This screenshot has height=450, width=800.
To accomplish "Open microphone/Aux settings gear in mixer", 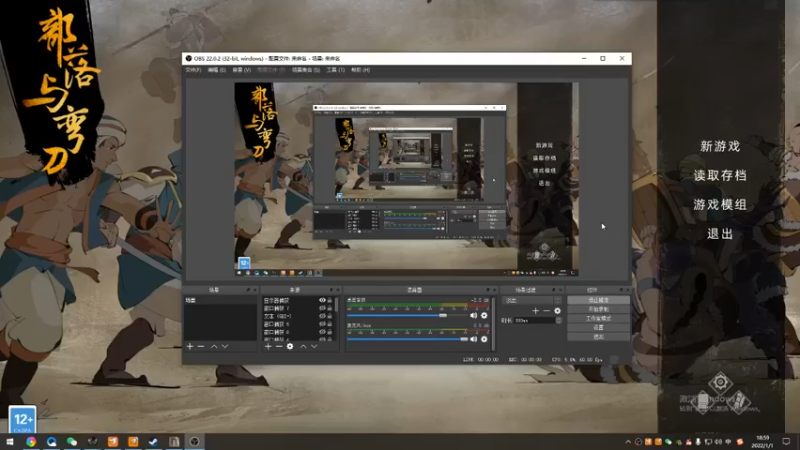I will click(x=484, y=339).
